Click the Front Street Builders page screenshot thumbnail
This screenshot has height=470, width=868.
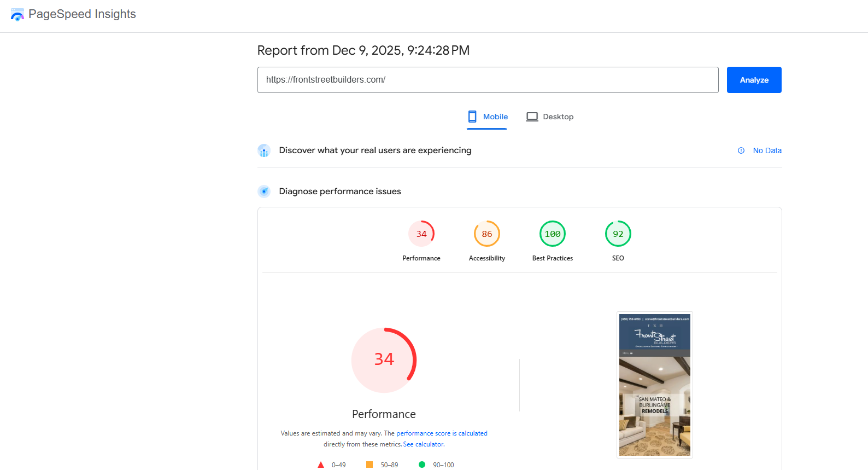coord(654,385)
